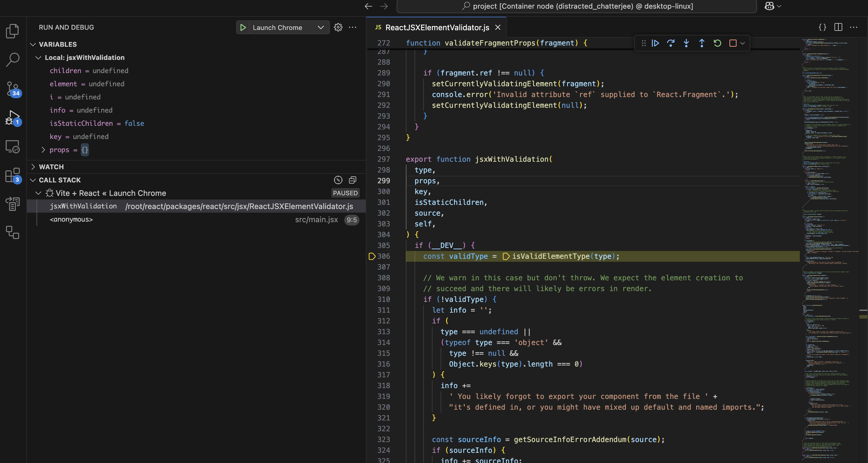This screenshot has width=868, height=463.
Task: Toggle the breakpoint on line 306
Action: [x=372, y=256]
